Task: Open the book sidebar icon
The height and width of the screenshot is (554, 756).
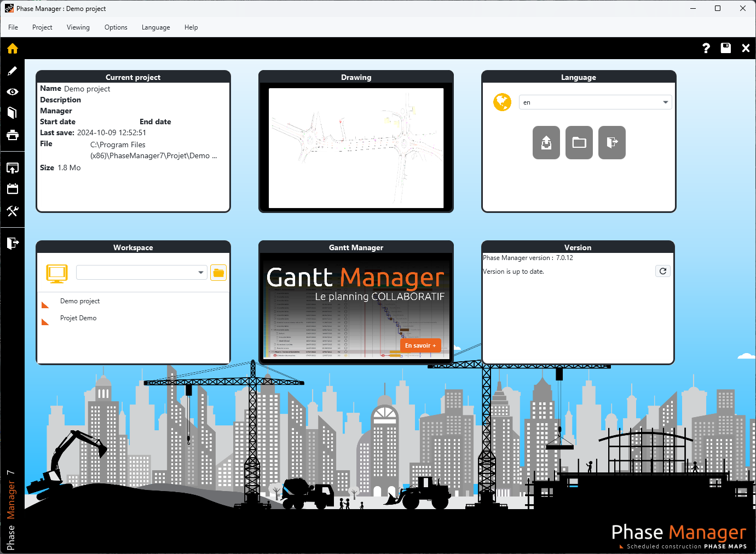Action: 13,113
